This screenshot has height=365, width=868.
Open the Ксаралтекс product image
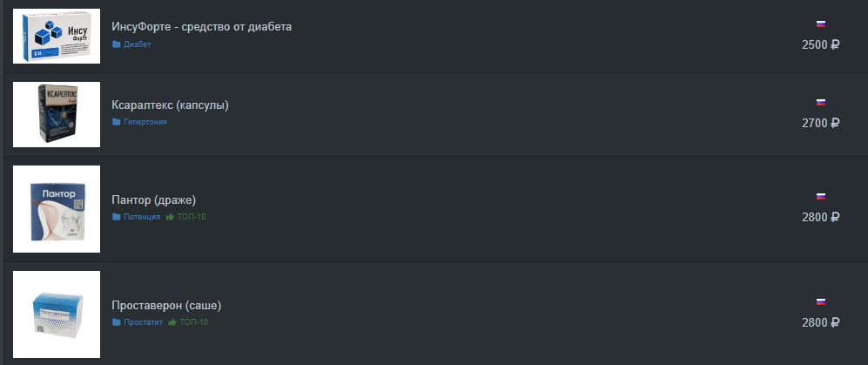(57, 115)
